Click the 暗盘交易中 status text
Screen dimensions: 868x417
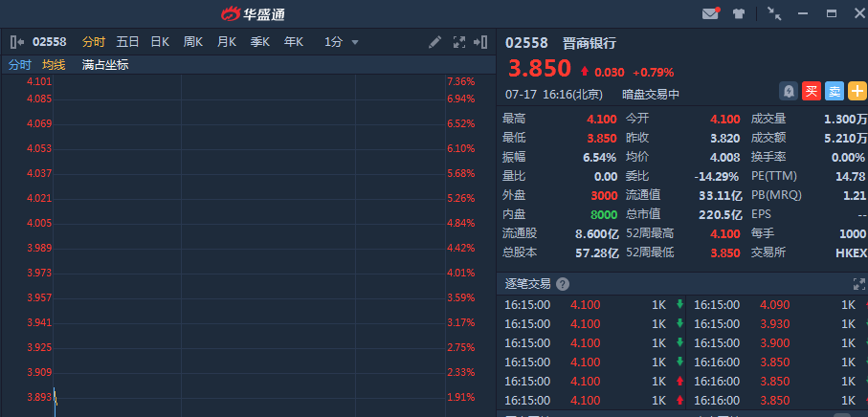click(x=651, y=95)
